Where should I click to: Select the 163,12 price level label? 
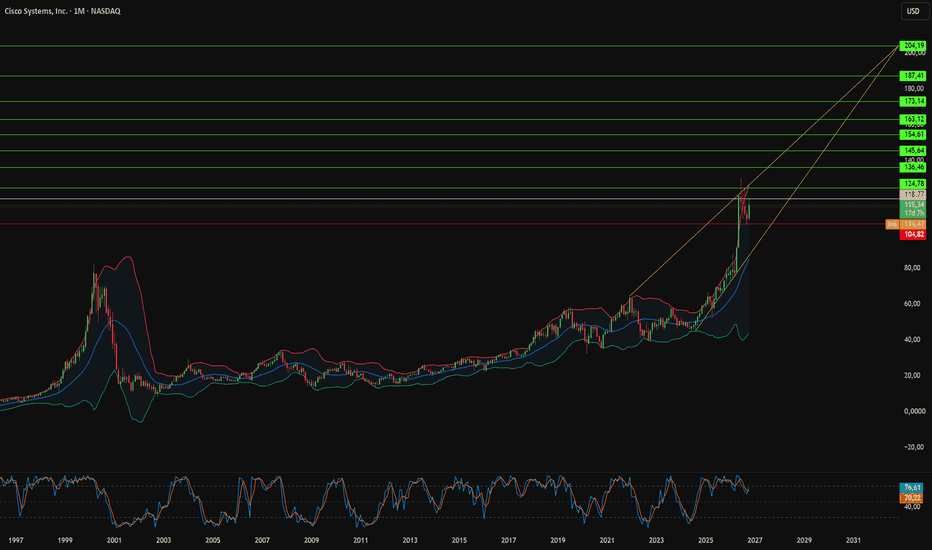pyautogui.click(x=913, y=120)
